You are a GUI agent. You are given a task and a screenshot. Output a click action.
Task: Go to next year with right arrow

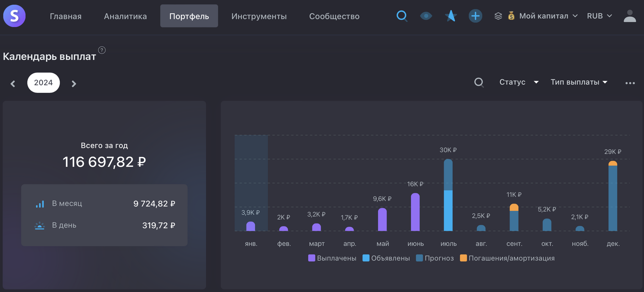[74, 84]
